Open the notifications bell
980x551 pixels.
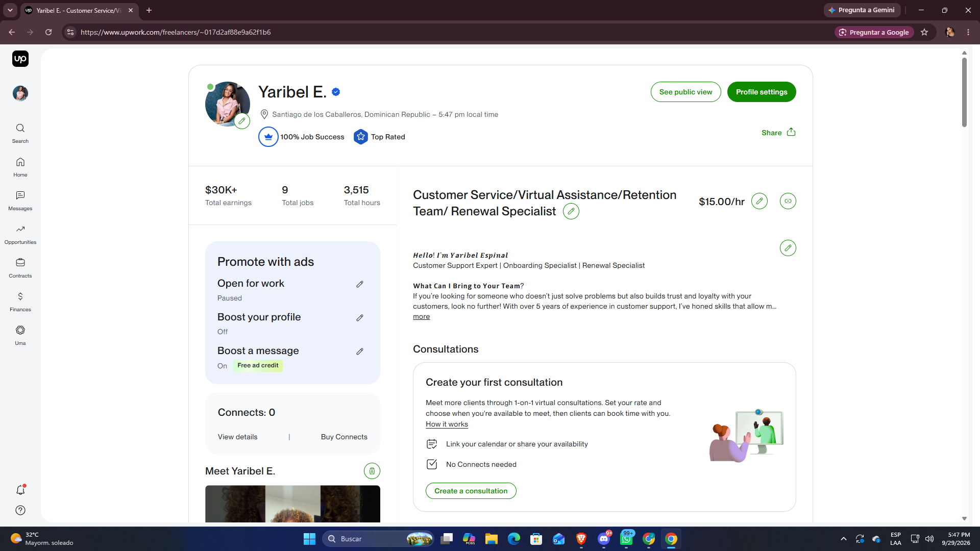(20, 490)
